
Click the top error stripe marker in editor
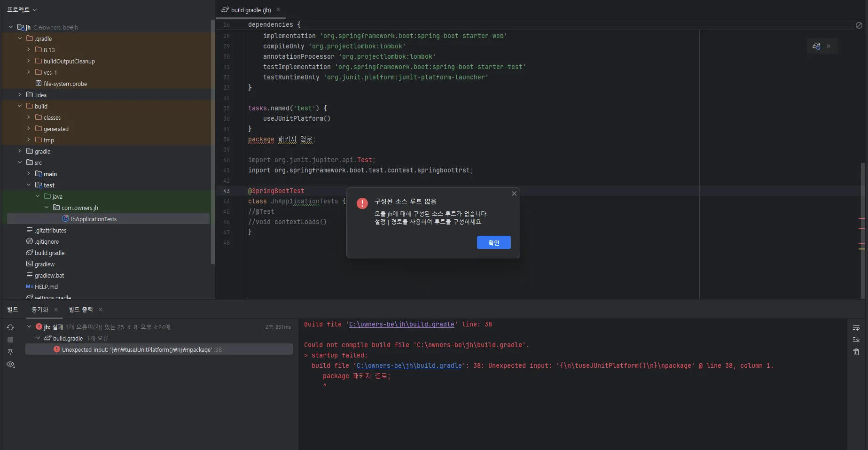pyautogui.click(x=862, y=218)
